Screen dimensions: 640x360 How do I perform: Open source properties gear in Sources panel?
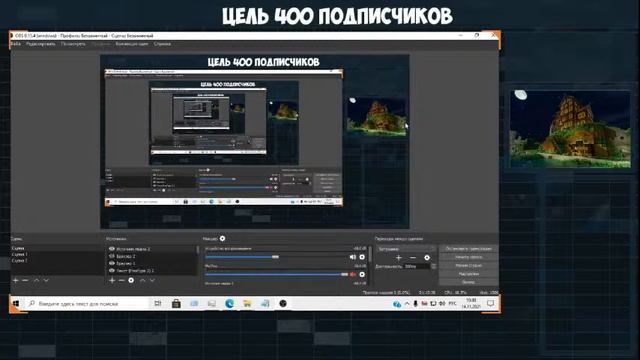(131, 280)
